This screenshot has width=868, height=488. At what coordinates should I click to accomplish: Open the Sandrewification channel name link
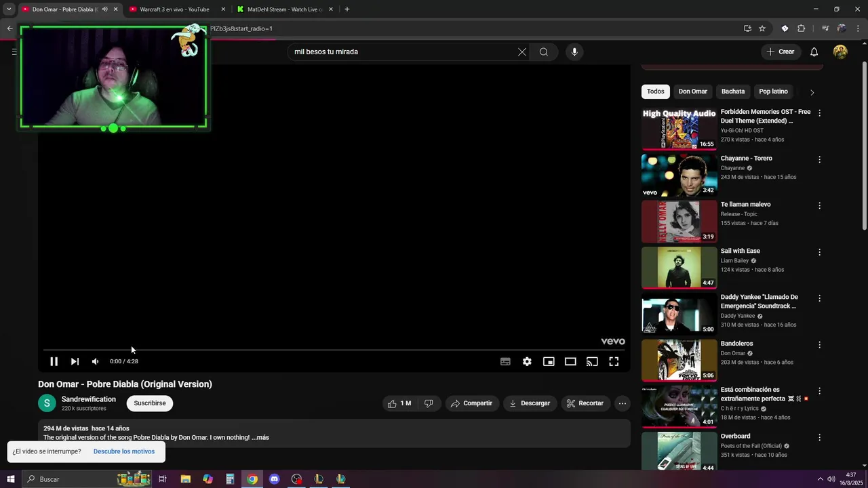pos(89,399)
